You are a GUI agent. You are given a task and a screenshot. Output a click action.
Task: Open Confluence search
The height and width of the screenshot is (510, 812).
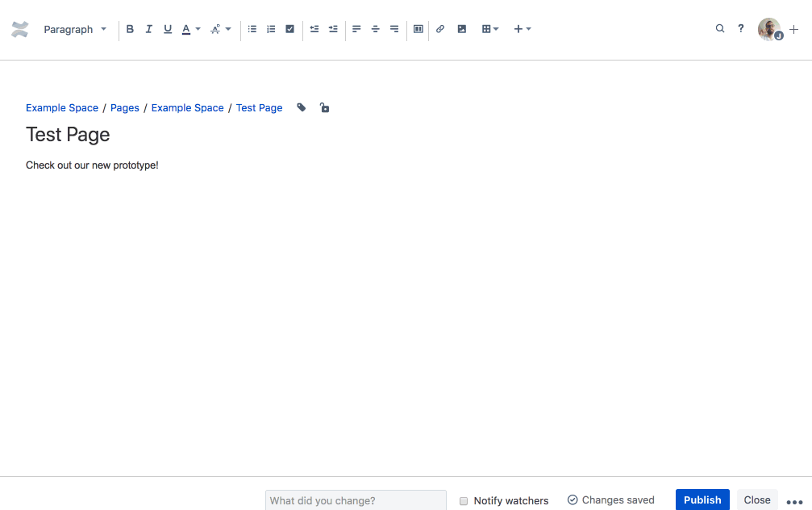coord(719,28)
